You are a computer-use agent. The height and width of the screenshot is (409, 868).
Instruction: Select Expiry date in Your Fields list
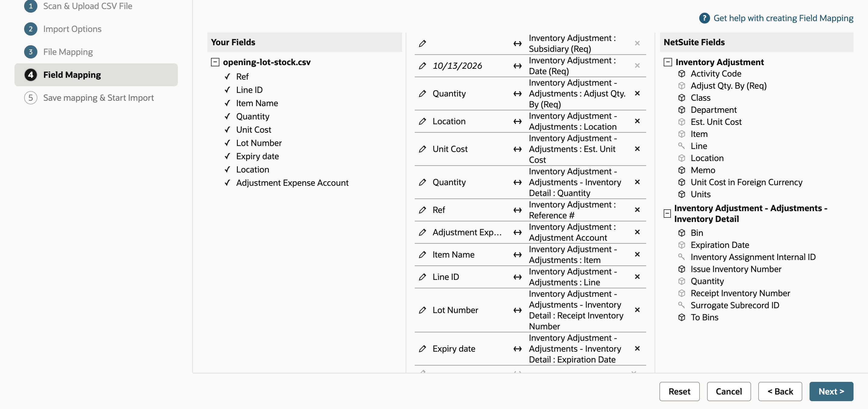pyautogui.click(x=257, y=156)
